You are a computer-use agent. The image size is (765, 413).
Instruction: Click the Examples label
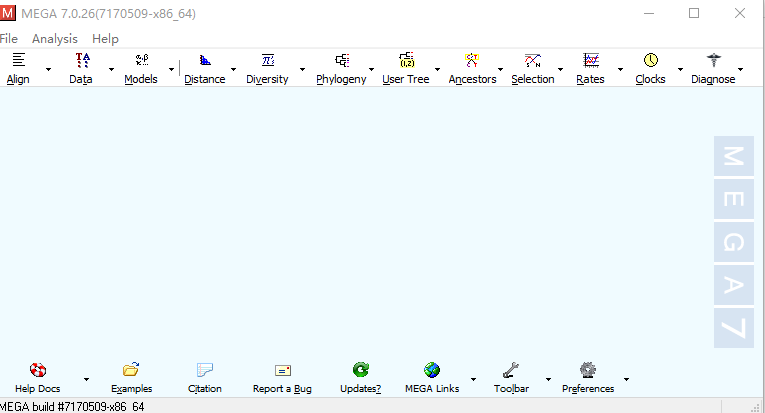(x=132, y=389)
